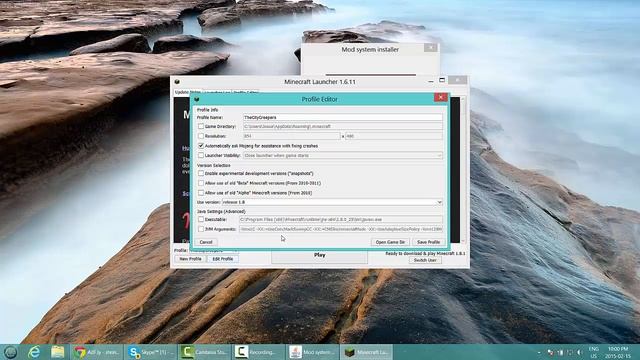Click the resolution width field
Screen dimensions: 640x360
click(291, 136)
